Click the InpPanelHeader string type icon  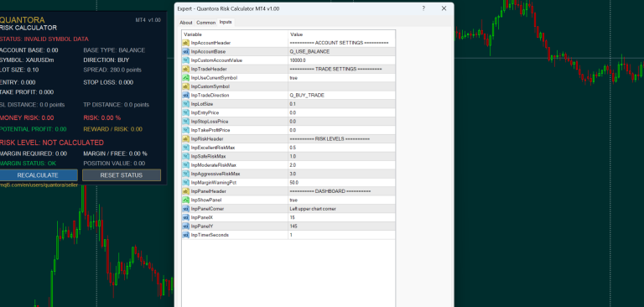point(185,191)
